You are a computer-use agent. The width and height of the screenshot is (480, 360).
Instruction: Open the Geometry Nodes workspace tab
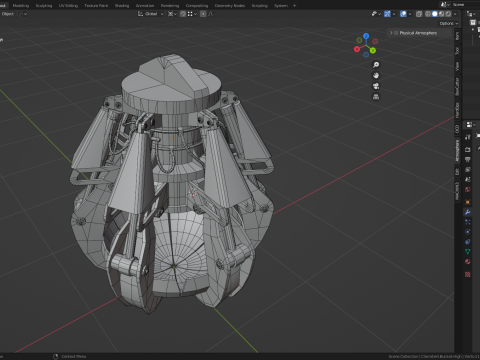230,6
